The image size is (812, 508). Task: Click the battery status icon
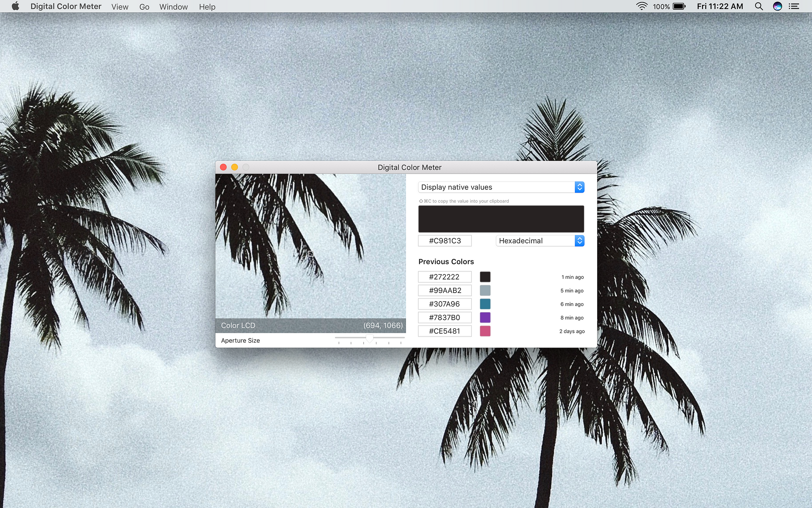click(679, 6)
